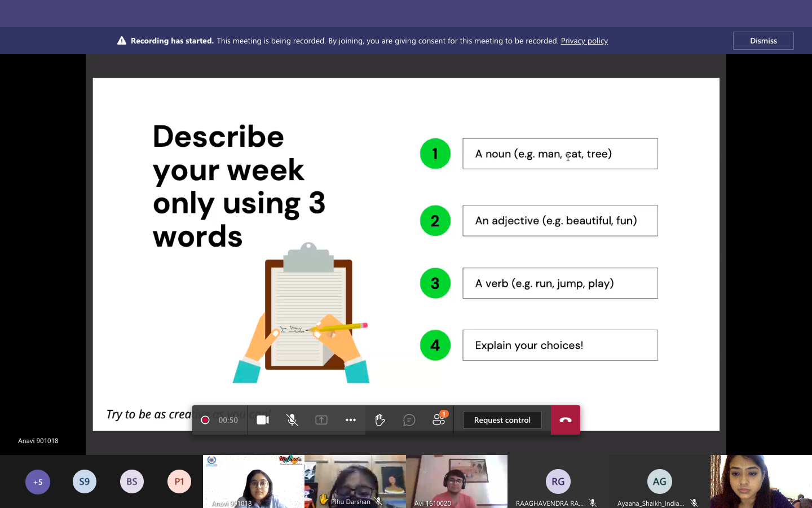
Task: Dismiss the recording notification banner
Action: [763, 41]
